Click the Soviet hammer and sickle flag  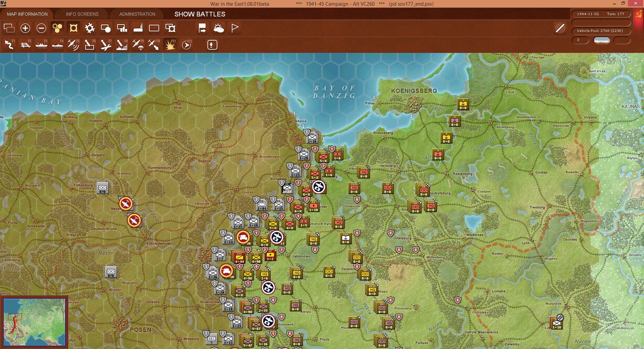[x=638, y=15]
